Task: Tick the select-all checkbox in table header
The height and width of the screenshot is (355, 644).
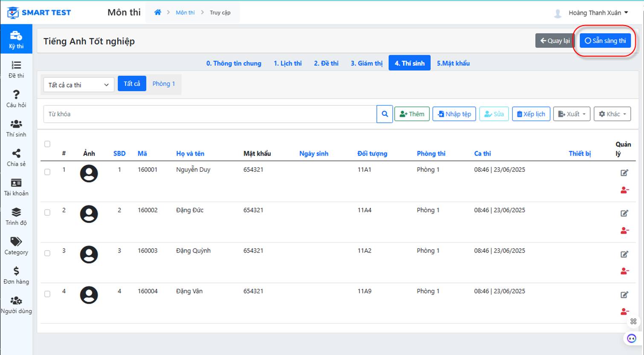Action: (47, 144)
